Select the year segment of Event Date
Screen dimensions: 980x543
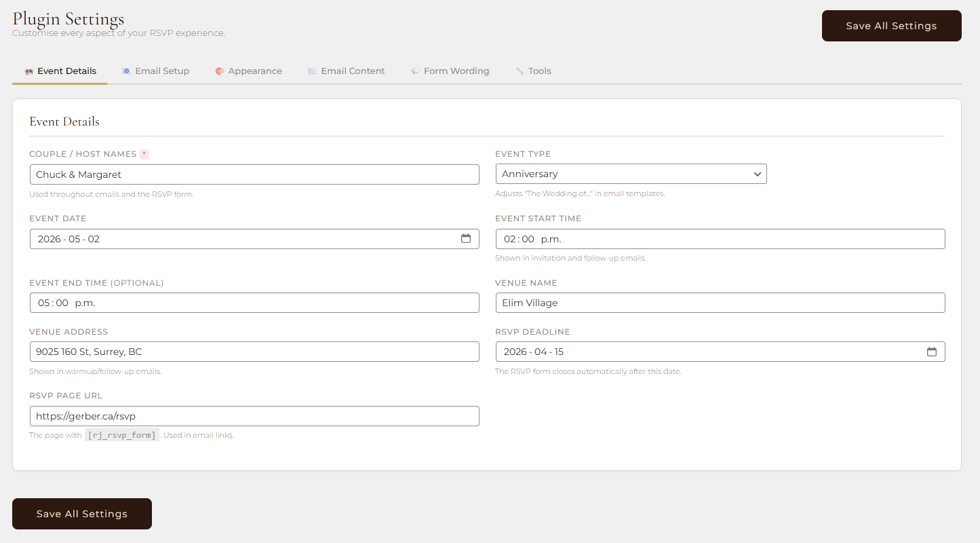point(49,239)
